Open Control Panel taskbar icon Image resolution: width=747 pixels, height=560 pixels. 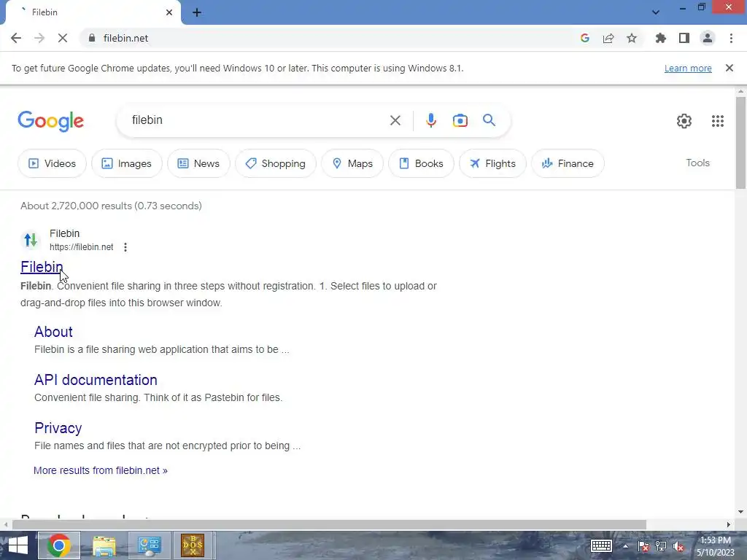pyautogui.click(x=149, y=545)
